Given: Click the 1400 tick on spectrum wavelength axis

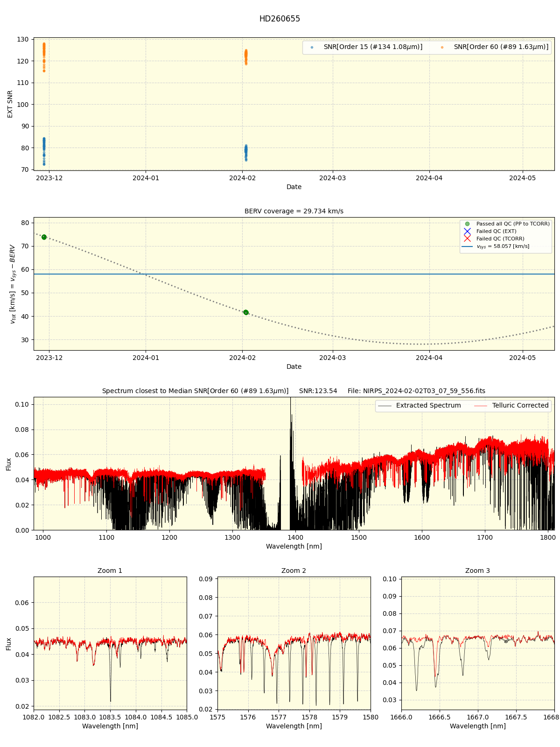Looking at the screenshot, I should point(296,537).
